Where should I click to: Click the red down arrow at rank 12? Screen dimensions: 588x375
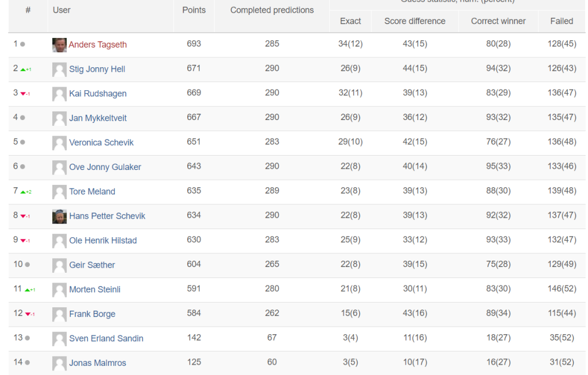pos(28,314)
